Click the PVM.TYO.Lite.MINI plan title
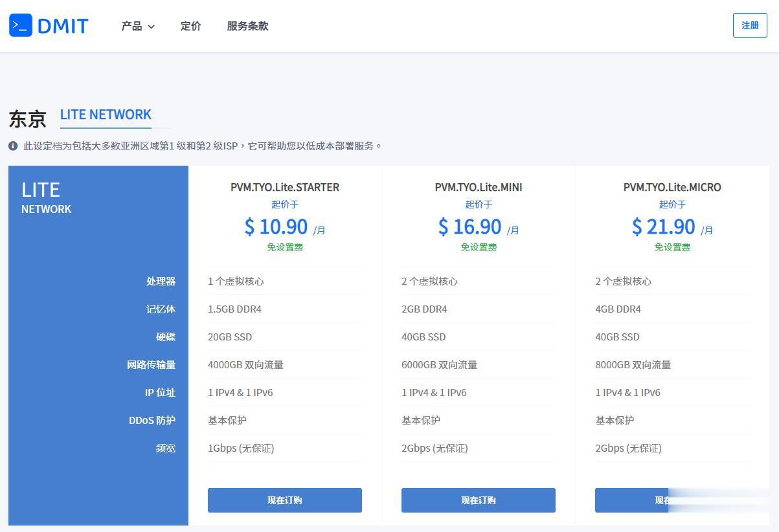This screenshot has height=532, width=779. coord(479,187)
